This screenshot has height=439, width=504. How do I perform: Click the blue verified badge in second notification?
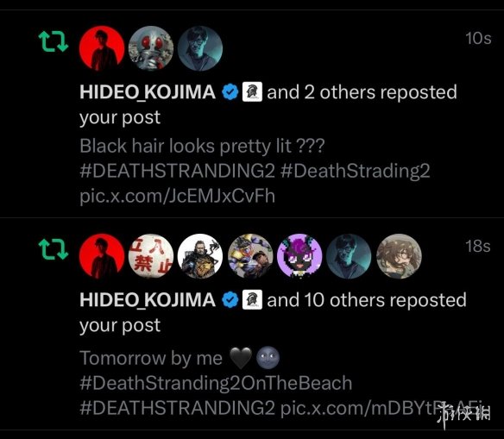(230, 300)
